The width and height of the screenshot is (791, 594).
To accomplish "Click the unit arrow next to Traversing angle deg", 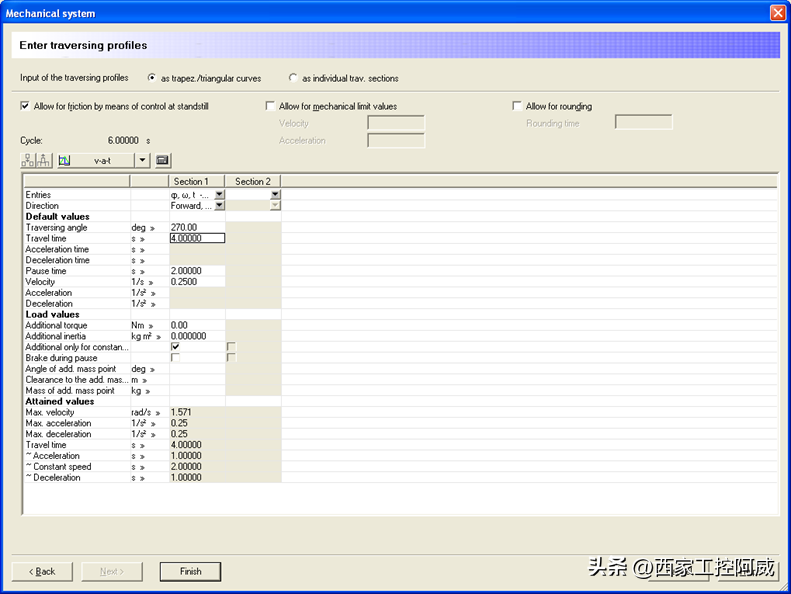I will click(x=154, y=228).
